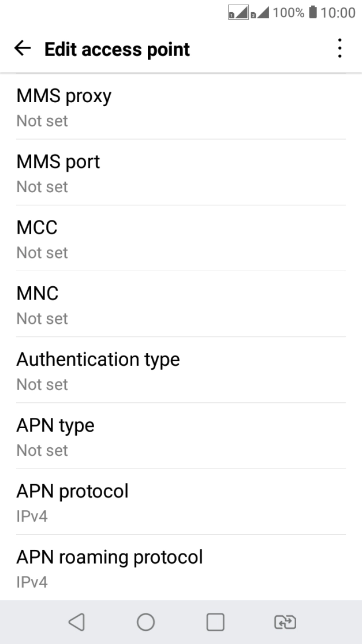Screen dimensions: 362x644
Task: Open recent apps with square button
Action: click(215, 621)
